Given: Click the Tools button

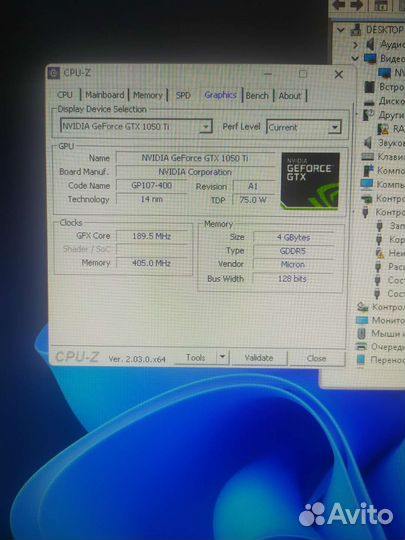Looking at the screenshot, I should pyautogui.click(x=196, y=358).
